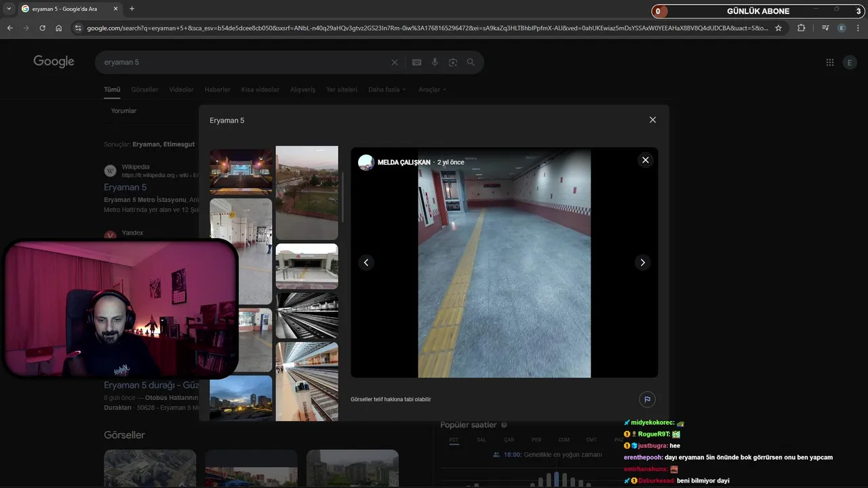Screen dimensions: 868x488
Task: Close the Eryaman 5 photo dialog
Action: 652,120
